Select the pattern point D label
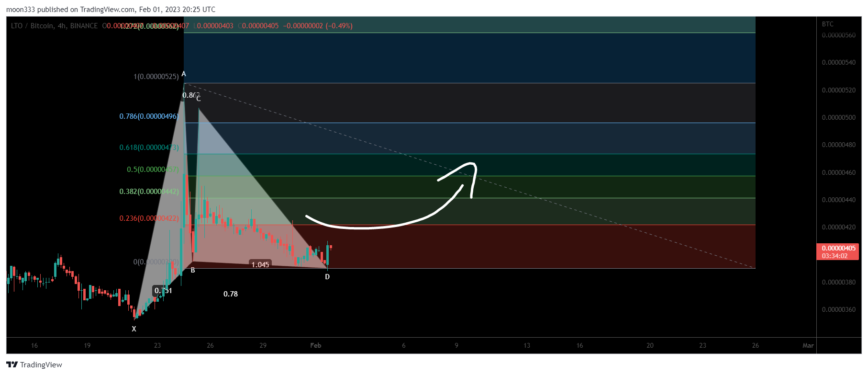868x375 pixels. click(x=327, y=277)
